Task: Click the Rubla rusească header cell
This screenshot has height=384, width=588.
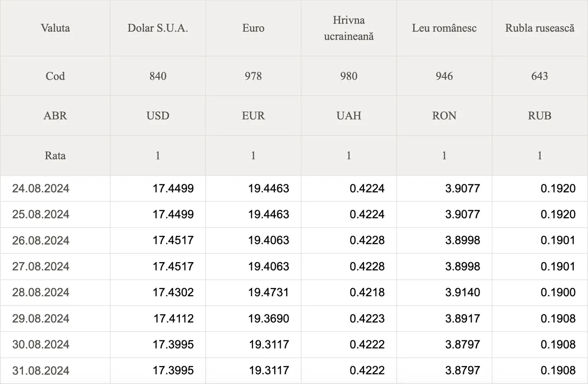Action: coord(540,28)
